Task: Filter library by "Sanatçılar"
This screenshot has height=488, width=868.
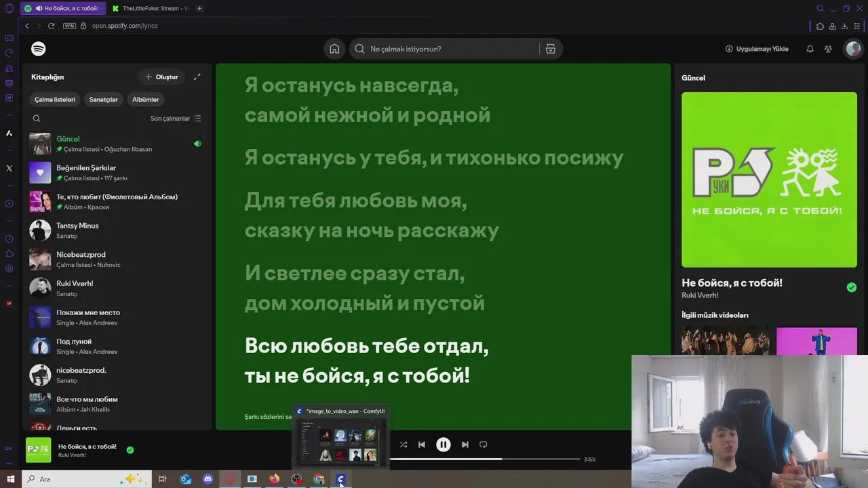Action: [103, 100]
